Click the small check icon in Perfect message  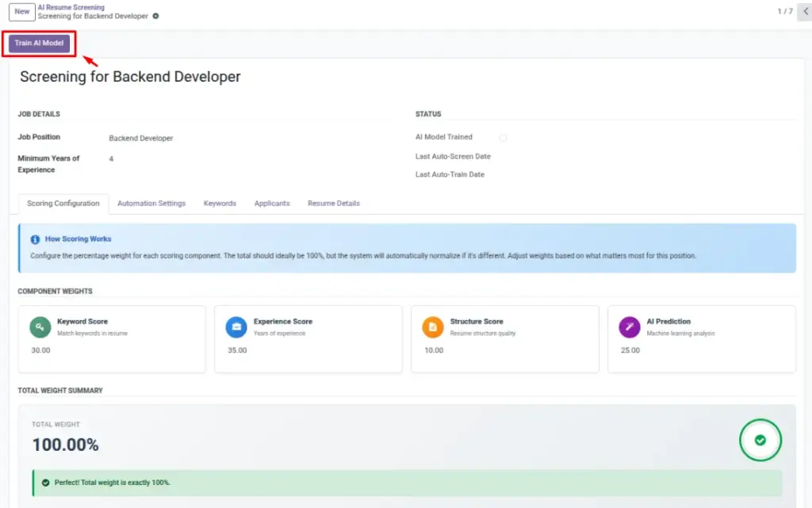[45, 483]
